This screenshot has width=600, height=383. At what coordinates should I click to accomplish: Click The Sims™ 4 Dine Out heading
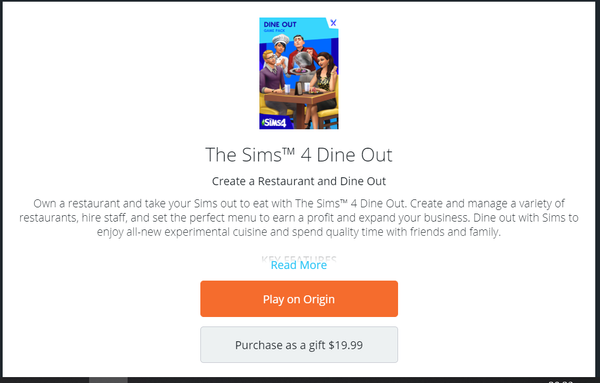point(299,155)
